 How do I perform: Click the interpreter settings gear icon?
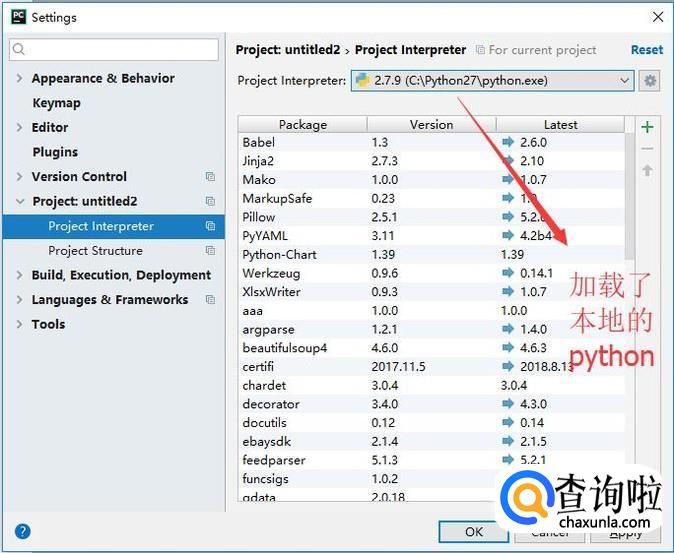pos(649,81)
